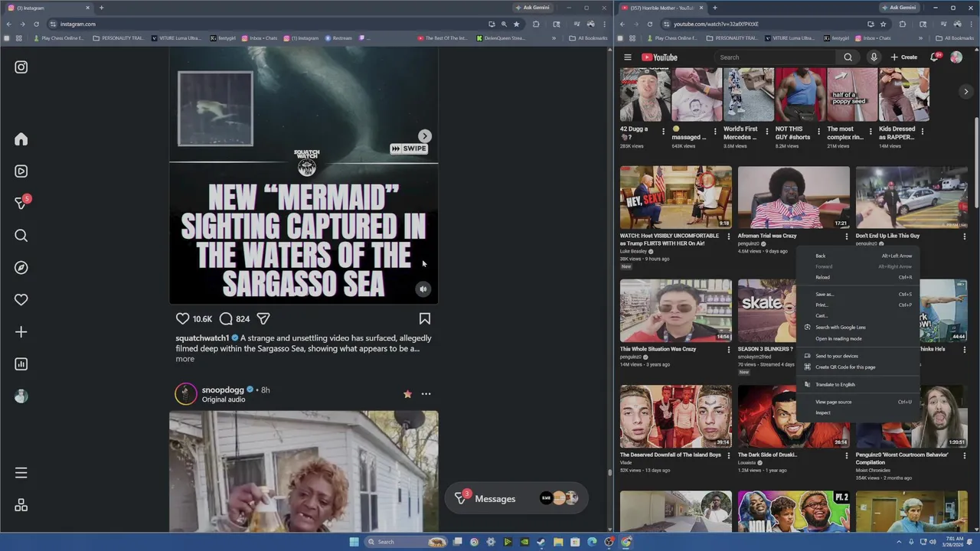The height and width of the screenshot is (551, 980).
Task: Create a new Instagram post
Action: [21, 332]
